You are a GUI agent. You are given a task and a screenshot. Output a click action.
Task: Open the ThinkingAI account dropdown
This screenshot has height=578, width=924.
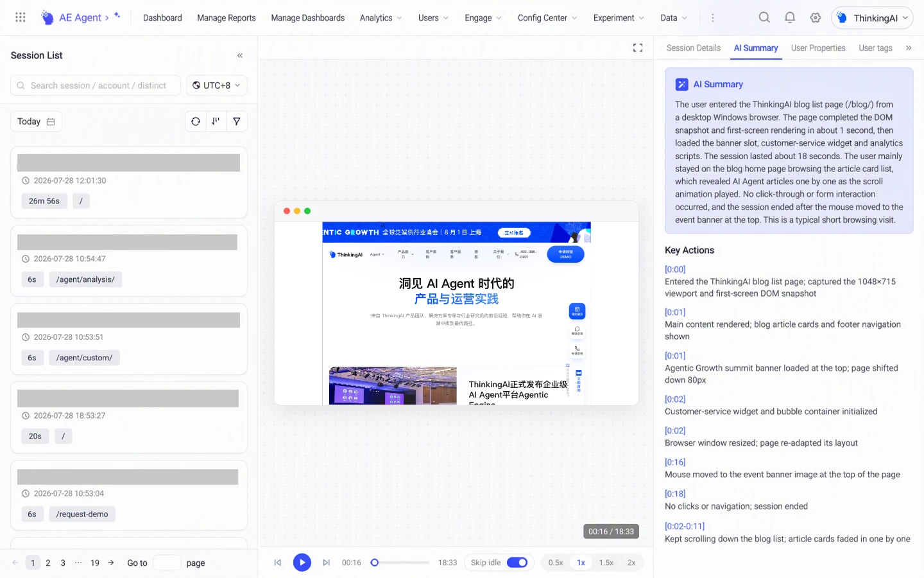(872, 18)
